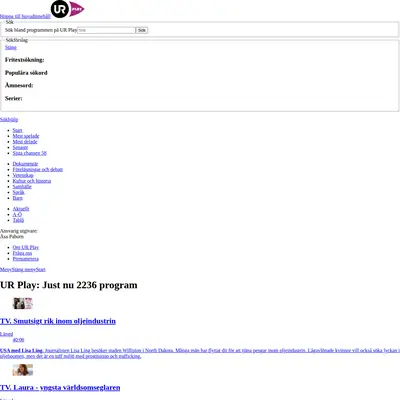400x400 pixels.
Task: Open Senaste menu link
Action: tap(20, 147)
